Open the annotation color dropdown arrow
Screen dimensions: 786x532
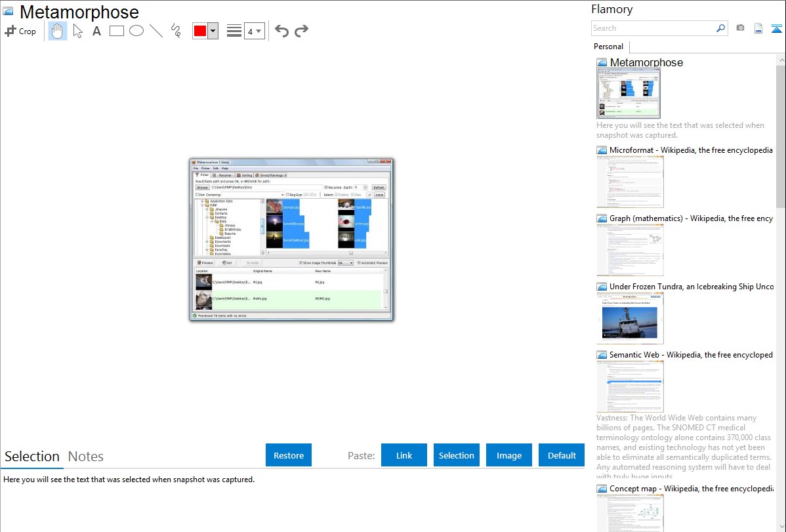pyautogui.click(x=213, y=31)
